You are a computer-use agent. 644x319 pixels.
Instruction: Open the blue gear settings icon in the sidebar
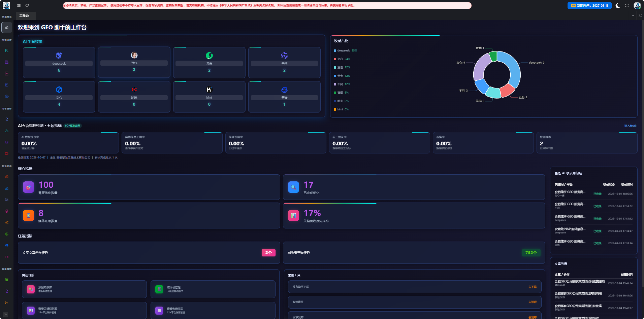[x=7, y=96]
